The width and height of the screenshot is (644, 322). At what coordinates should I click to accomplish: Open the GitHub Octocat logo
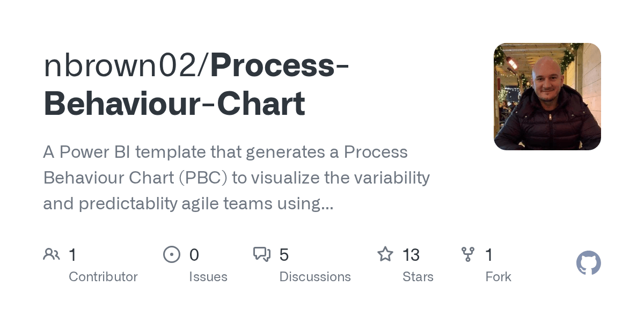point(588,263)
